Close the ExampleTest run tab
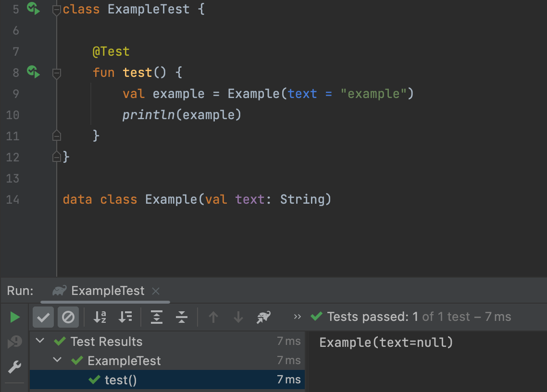The image size is (547, 392). [x=155, y=290]
